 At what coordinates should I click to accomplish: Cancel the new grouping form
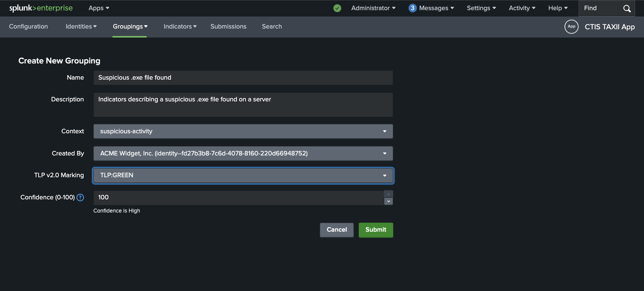click(x=337, y=230)
